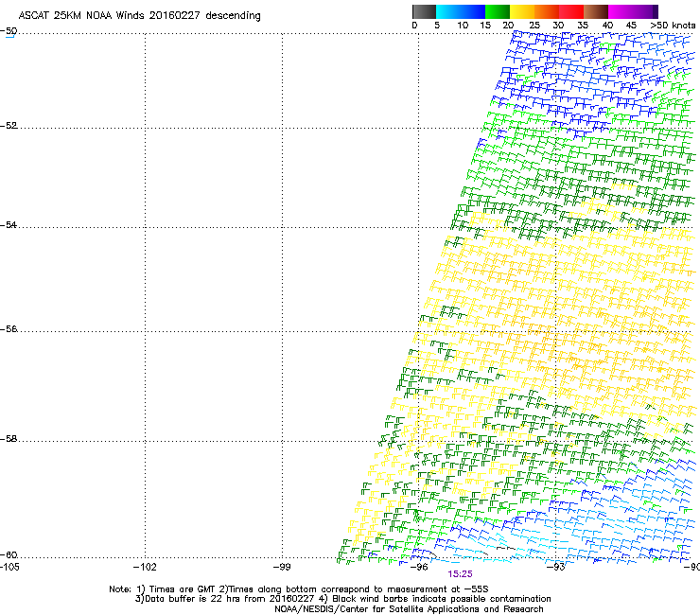The height and width of the screenshot is (615, 700).
Task: Click the longitude label -105
Action: coord(9,567)
